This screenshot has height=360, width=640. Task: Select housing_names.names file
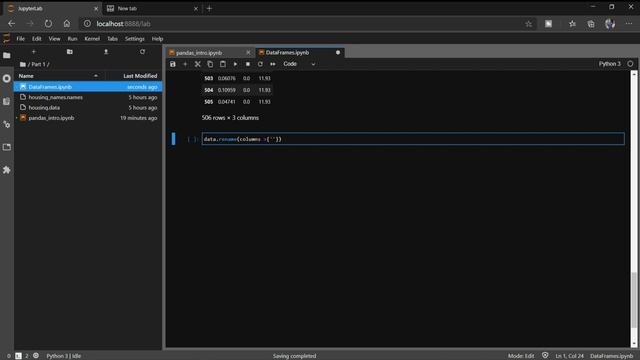88,97
